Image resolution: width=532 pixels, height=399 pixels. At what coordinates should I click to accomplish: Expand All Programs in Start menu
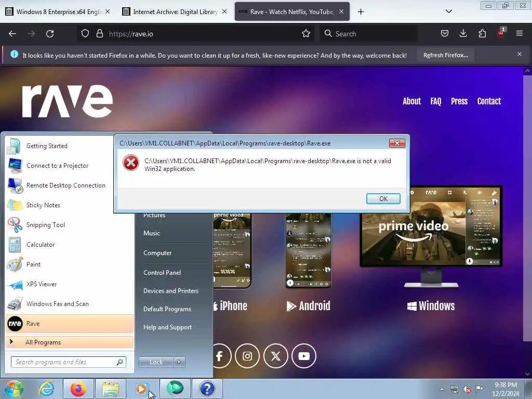pyautogui.click(x=70, y=342)
